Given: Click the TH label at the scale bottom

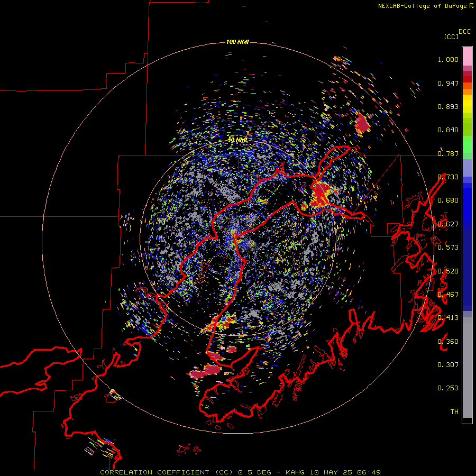Looking at the screenshot, I should [x=454, y=412].
